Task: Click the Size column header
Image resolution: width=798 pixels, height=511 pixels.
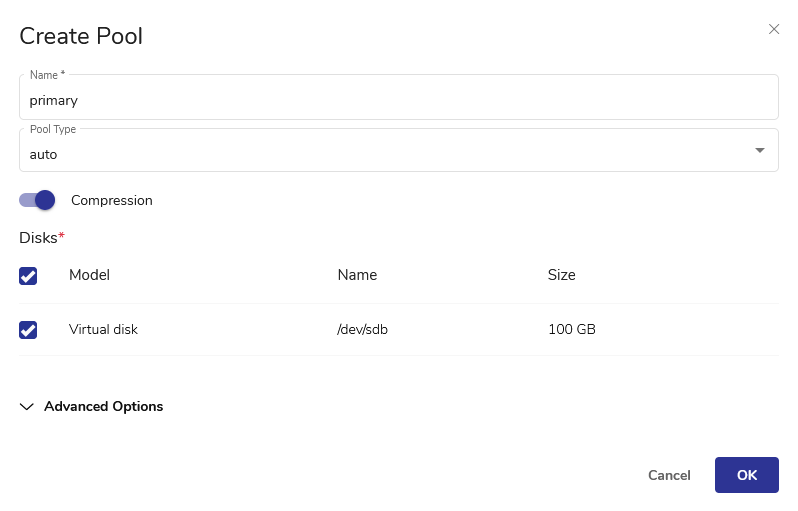Action: pos(561,275)
